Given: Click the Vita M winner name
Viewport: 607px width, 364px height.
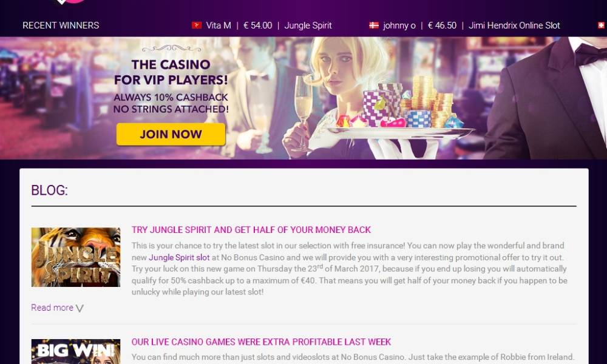Looking at the screenshot, I should click(219, 25).
